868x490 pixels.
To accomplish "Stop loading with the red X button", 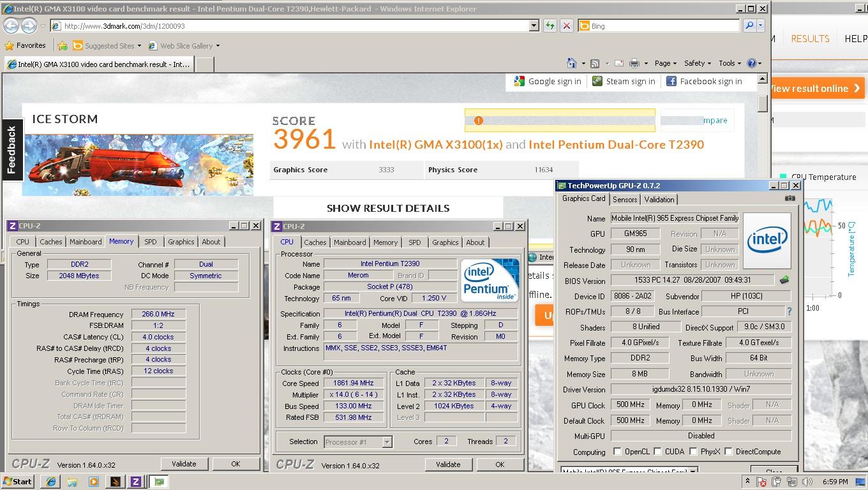I will coord(566,26).
